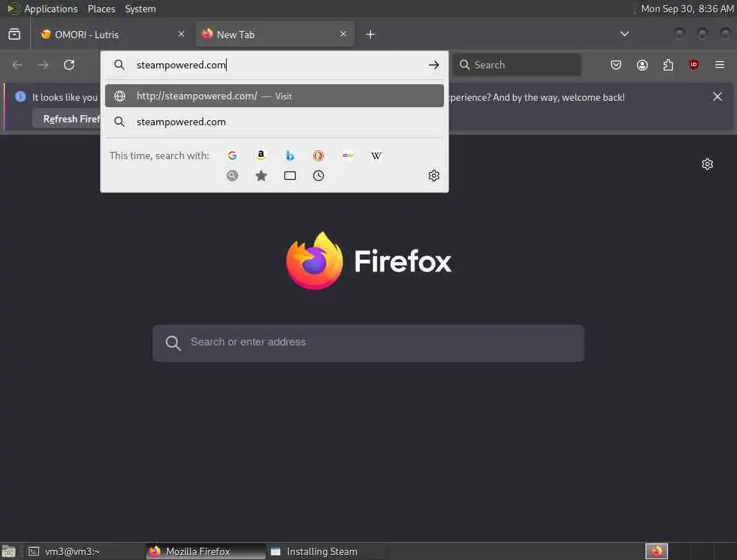Open the Firefox hamburger menu
737x560 pixels.
[x=720, y=64]
